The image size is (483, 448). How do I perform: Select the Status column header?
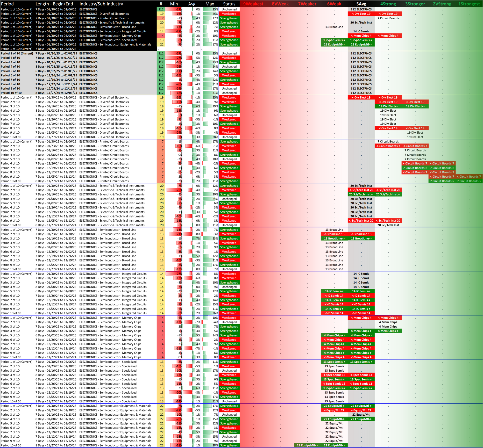pyautogui.click(x=229, y=4)
